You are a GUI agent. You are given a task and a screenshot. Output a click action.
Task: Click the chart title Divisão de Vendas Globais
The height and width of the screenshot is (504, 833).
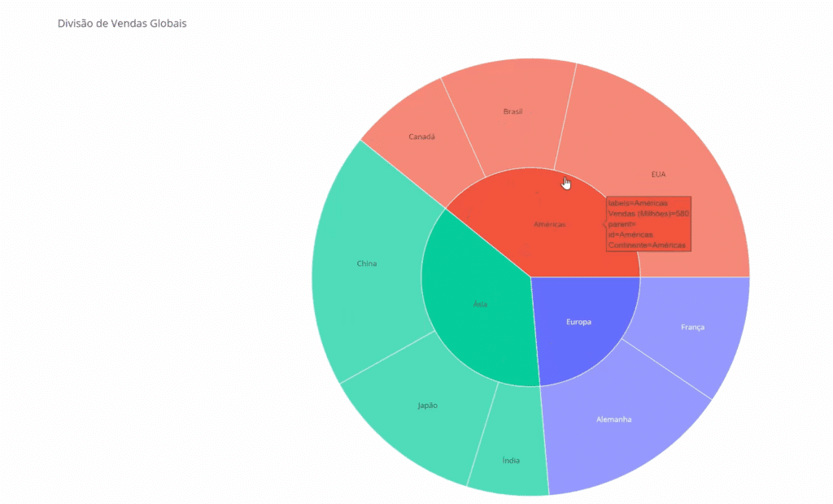(122, 24)
